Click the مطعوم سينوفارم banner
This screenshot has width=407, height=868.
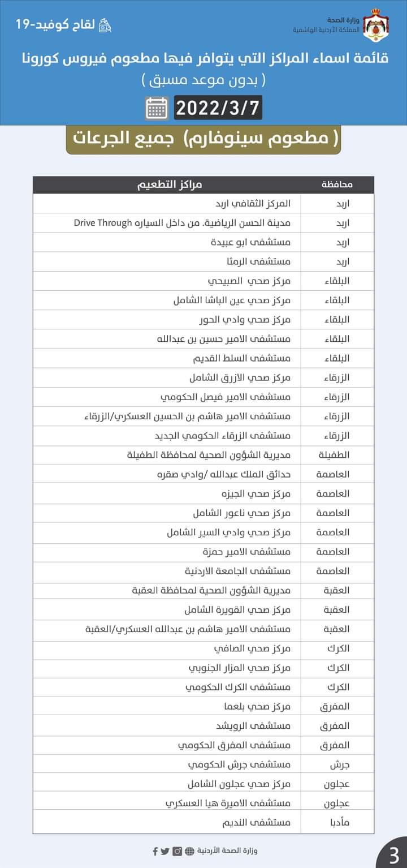point(203,139)
